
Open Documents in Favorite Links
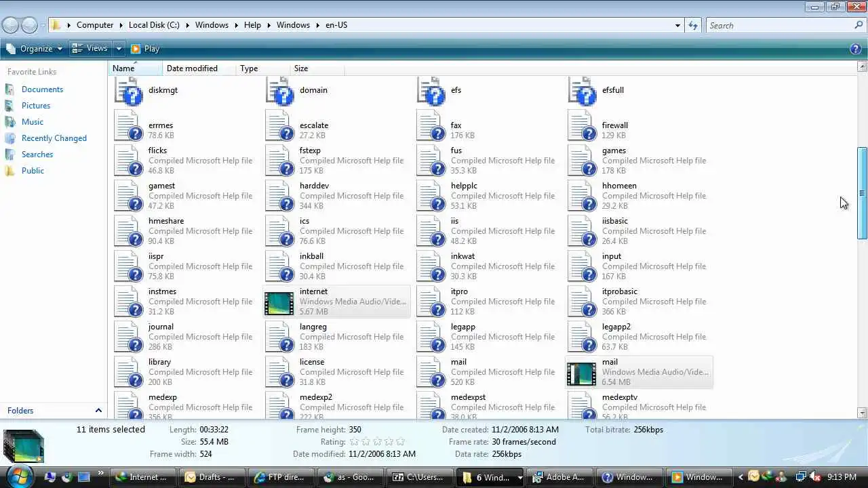click(42, 89)
